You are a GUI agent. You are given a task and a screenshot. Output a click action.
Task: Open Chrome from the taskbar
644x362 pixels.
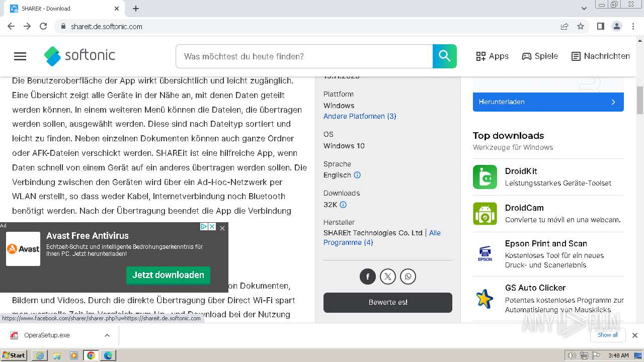[91, 355]
